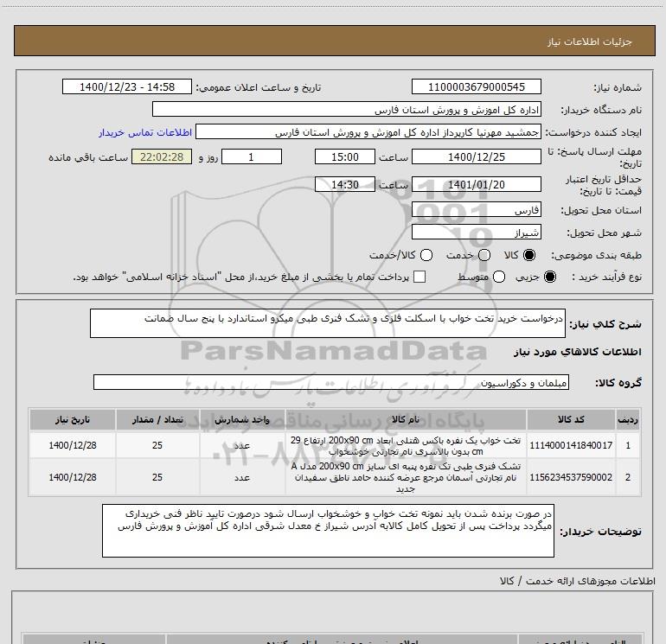Select the خدمت radio button
Viewport: 666px width, 644px height.
coord(484,255)
